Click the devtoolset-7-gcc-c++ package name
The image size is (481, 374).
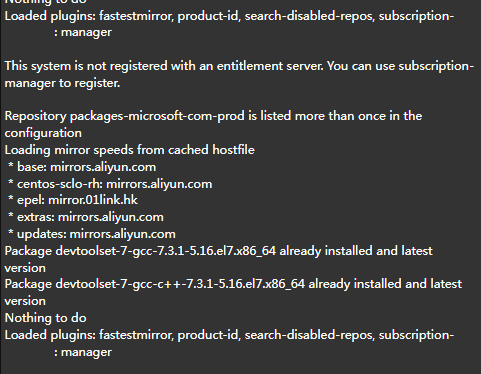tap(180, 284)
